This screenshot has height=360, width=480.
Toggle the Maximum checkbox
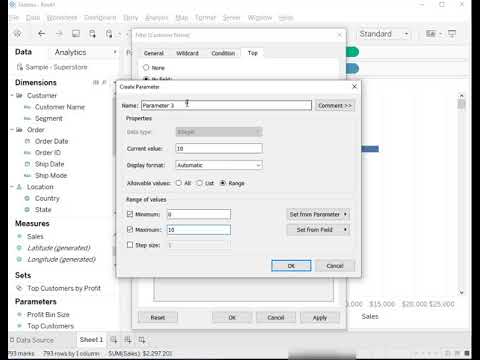(130, 229)
